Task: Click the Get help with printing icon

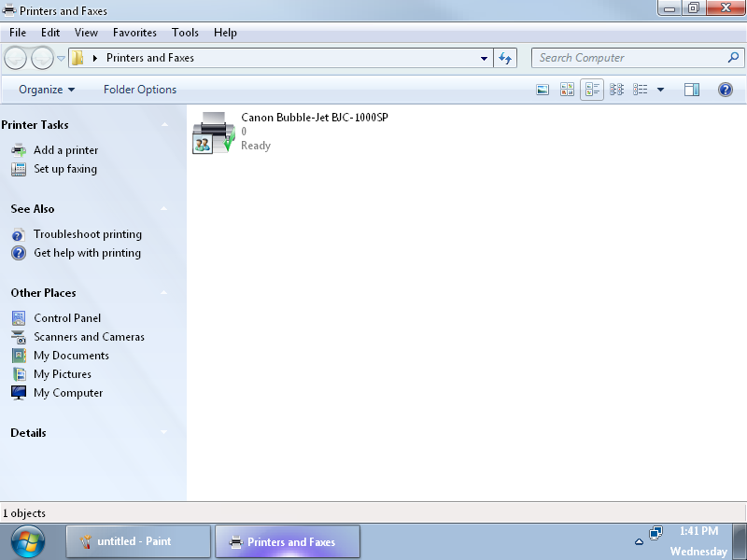Action: [19, 253]
